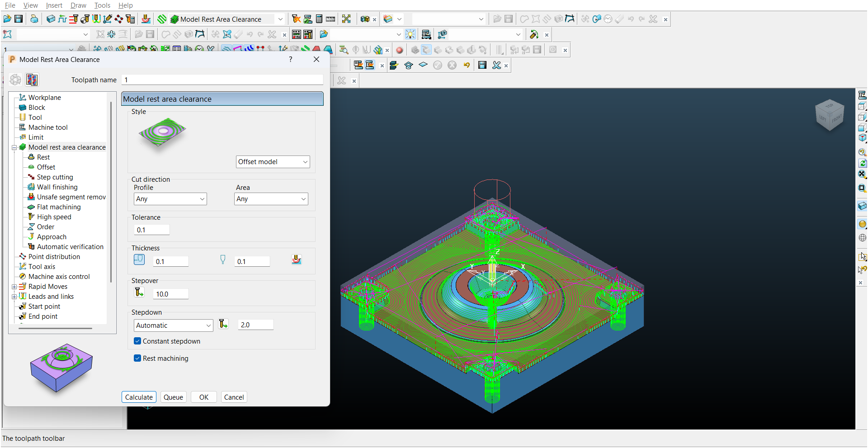Expand the Rapid Moves tree node

(x=14, y=287)
